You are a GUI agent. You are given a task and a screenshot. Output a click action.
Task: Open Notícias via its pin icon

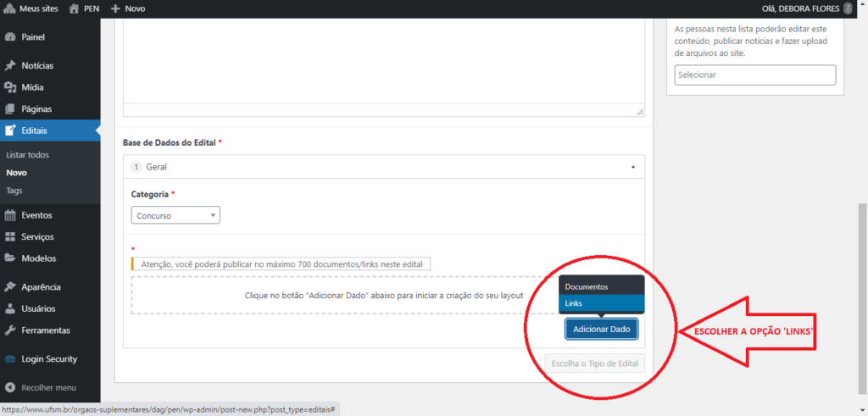click(x=10, y=65)
